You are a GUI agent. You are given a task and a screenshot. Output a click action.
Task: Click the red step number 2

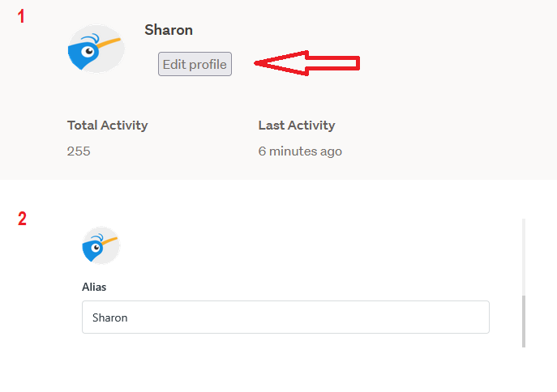pyautogui.click(x=22, y=219)
